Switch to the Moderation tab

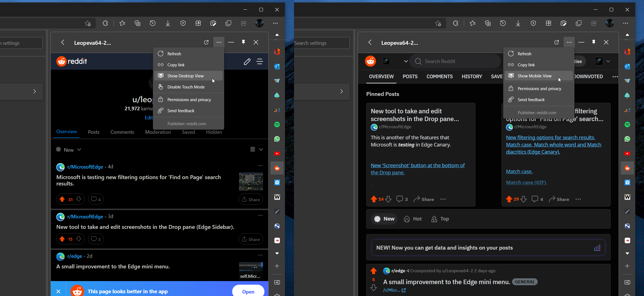tap(158, 132)
